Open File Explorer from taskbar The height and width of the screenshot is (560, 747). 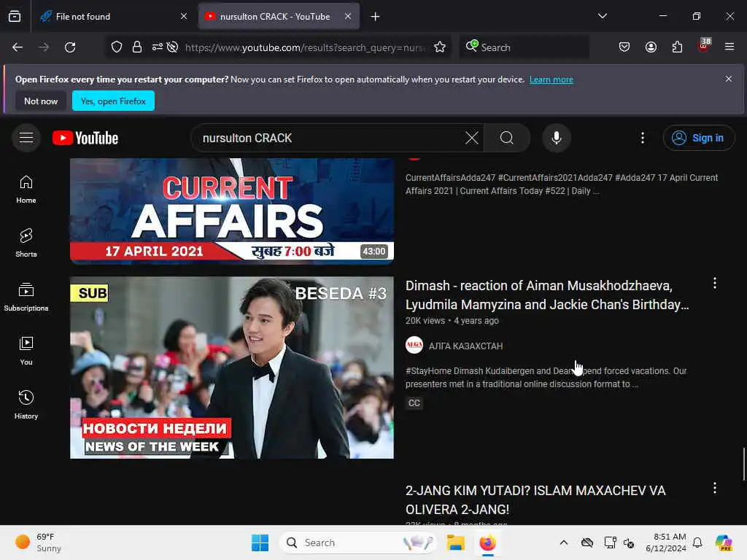(455, 542)
